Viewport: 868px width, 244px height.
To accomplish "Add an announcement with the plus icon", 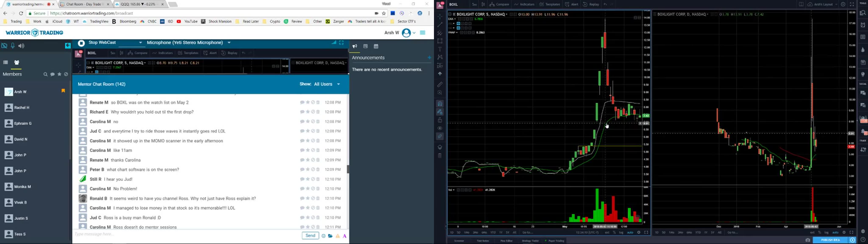I will (x=429, y=58).
